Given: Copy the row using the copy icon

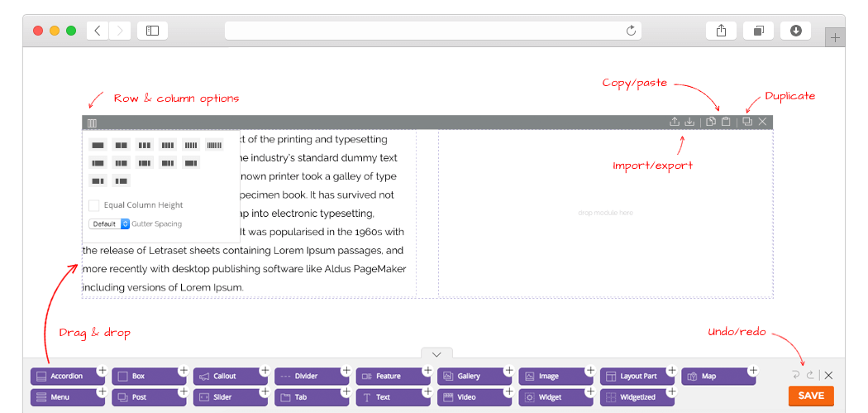Looking at the screenshot, I should tap(711, 122).
